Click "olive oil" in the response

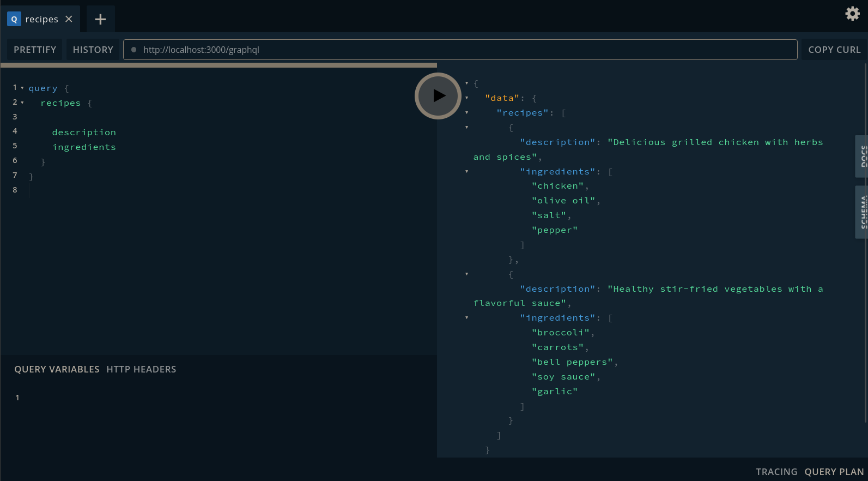(x=563, y=201)
